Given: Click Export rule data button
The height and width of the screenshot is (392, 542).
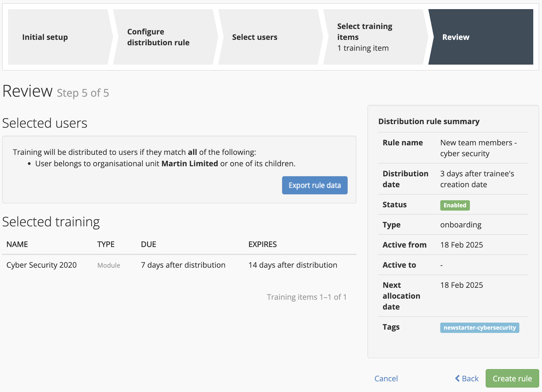Looking at the screenshot, I should coord(315,185).
